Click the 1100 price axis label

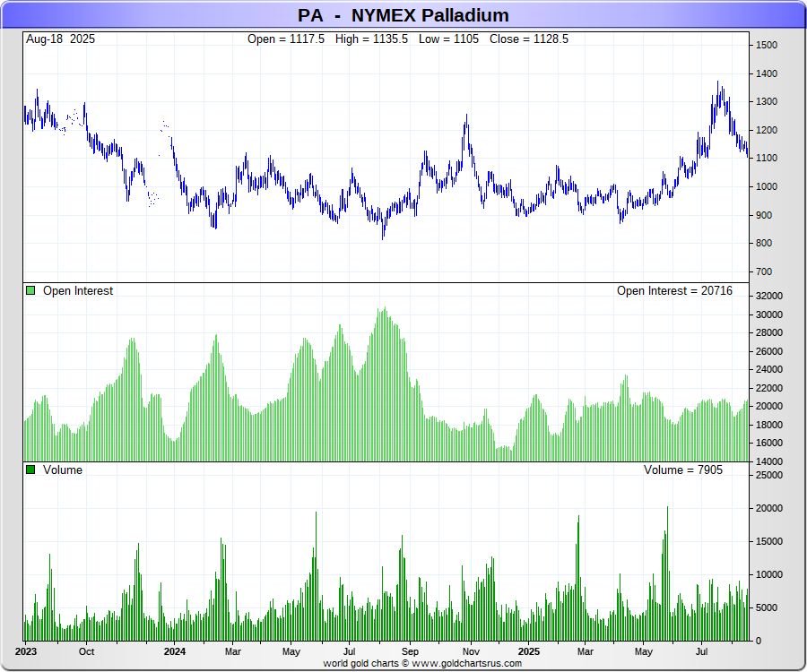(767, 159)
